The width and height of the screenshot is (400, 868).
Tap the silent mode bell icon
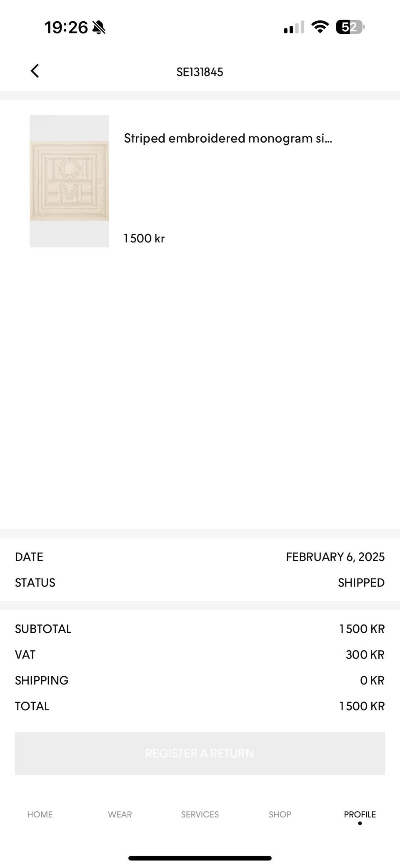99,28
